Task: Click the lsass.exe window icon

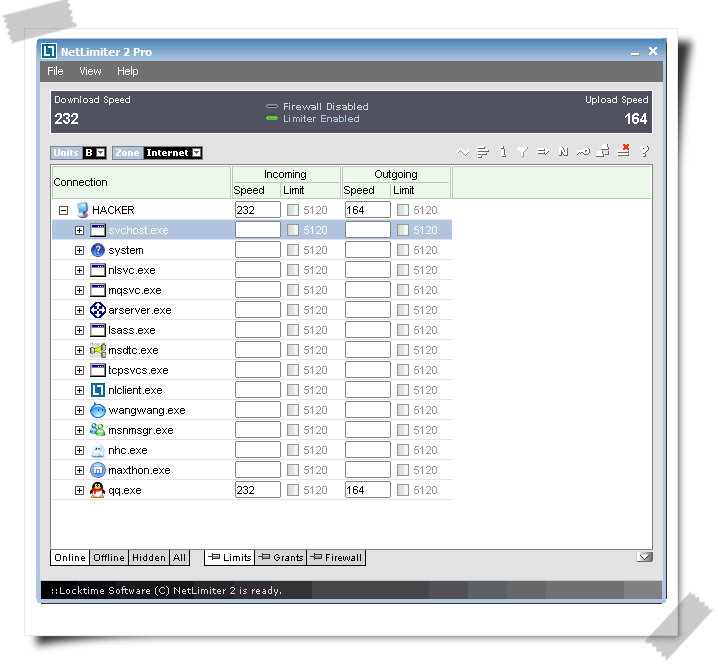Action: 98,330
